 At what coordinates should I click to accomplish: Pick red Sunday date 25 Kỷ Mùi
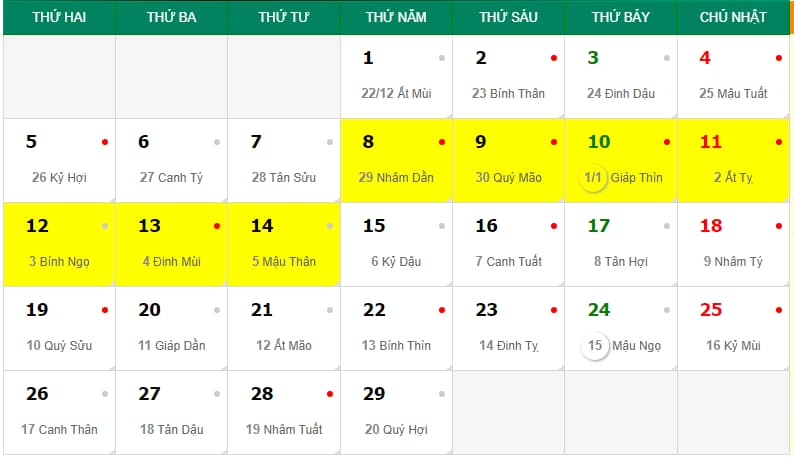pos(733,328)
